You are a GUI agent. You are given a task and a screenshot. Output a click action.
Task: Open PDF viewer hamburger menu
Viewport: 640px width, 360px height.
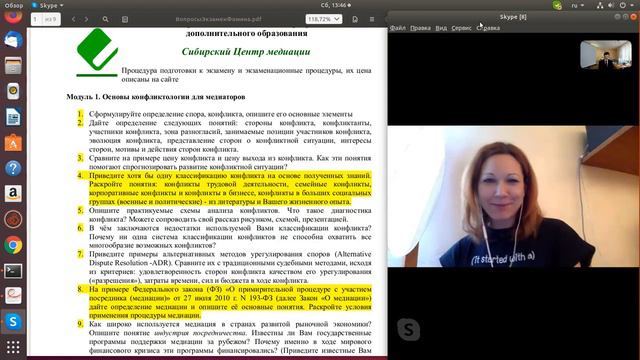372,19
